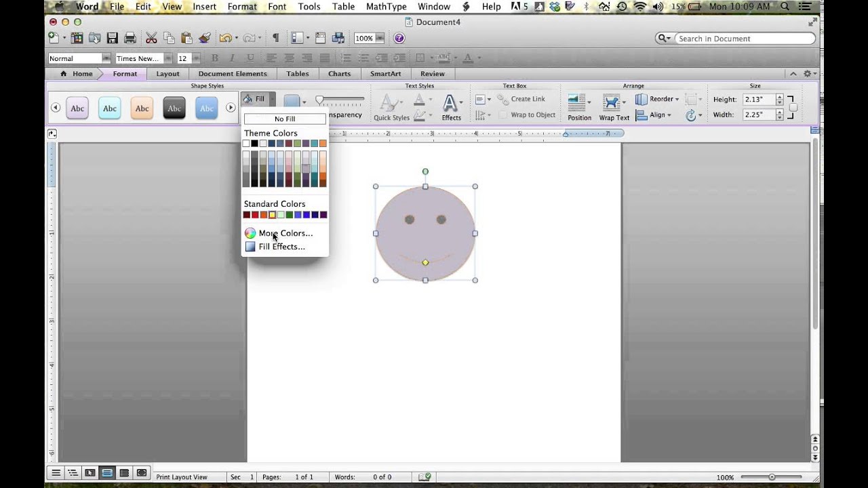
Task: Switch to the SmartArt tab
Action: click(385, 74)
